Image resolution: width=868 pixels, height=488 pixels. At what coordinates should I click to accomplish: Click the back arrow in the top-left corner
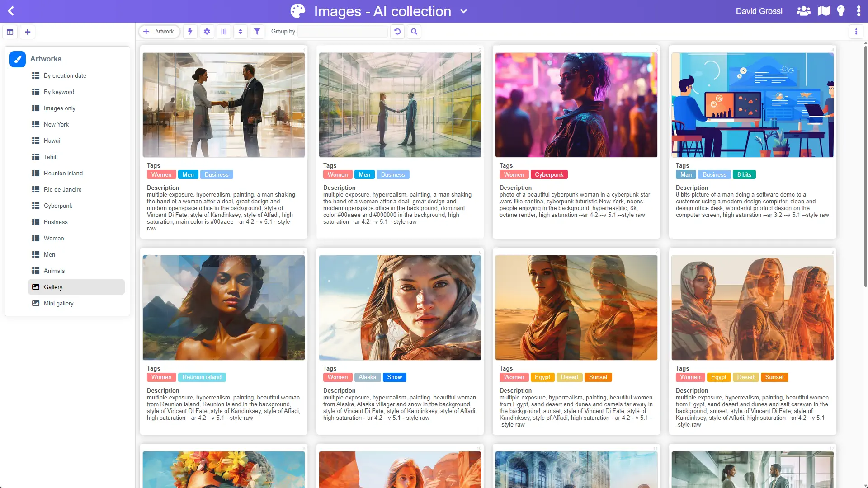[11, 11]
